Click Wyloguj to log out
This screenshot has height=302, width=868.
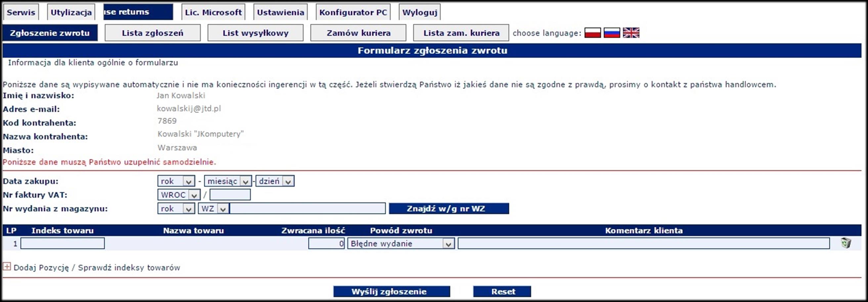(419, 12)
